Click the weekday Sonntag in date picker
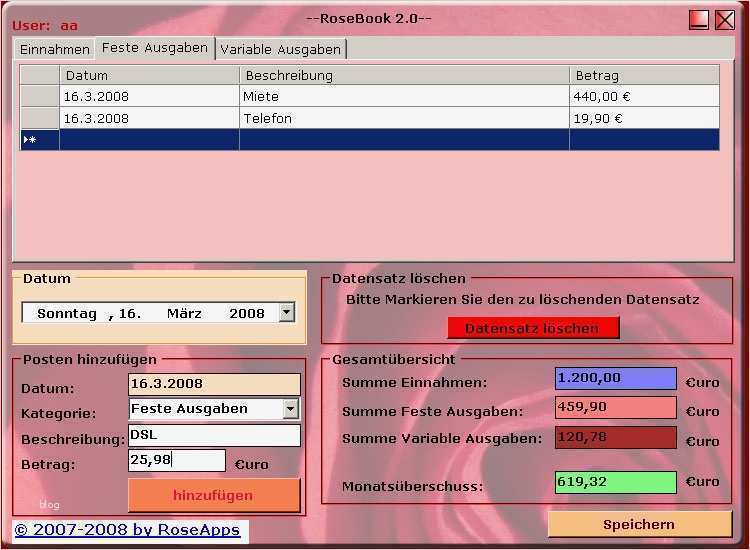This screenshot has width=750, height=550. [x=67, y=314]
